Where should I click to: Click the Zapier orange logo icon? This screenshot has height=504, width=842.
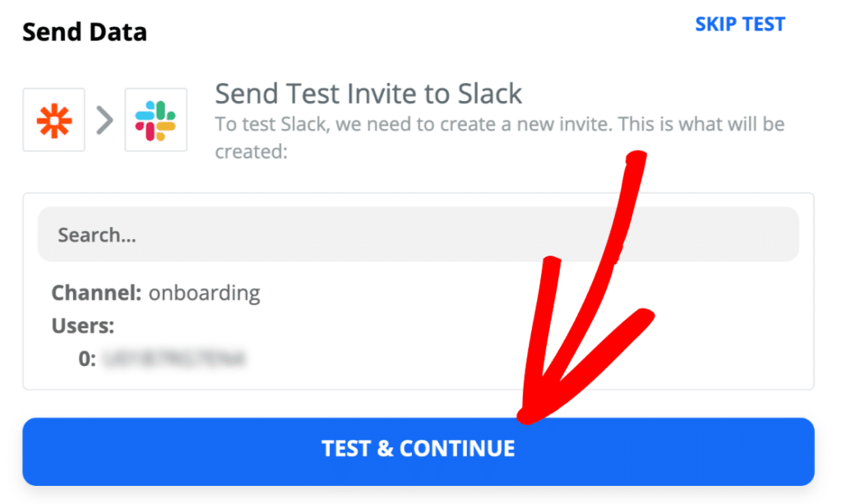pyautogui.click(x=53, y=119)
